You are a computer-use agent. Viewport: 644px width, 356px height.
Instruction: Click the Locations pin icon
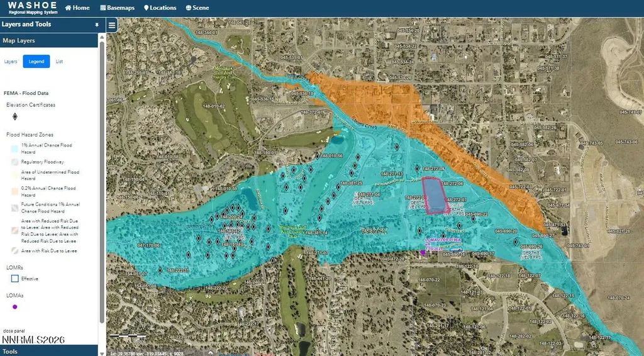click(x=146, y=8)
